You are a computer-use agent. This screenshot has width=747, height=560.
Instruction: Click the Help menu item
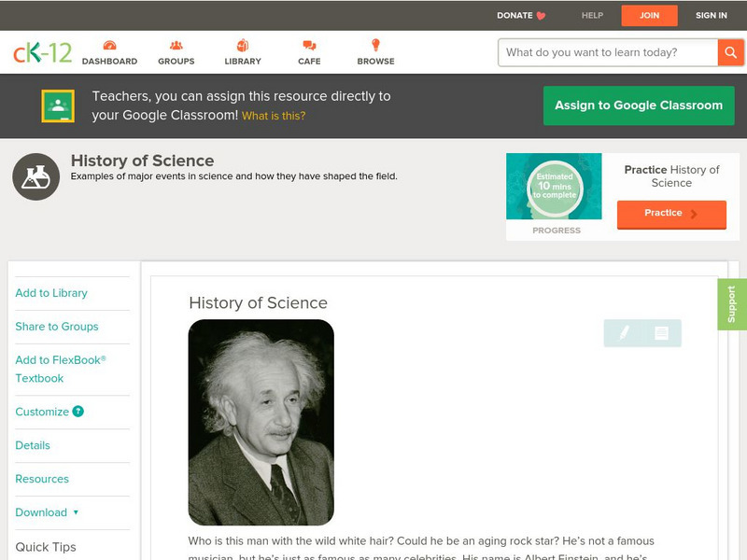pyautogui.click(x=592, y=16)
